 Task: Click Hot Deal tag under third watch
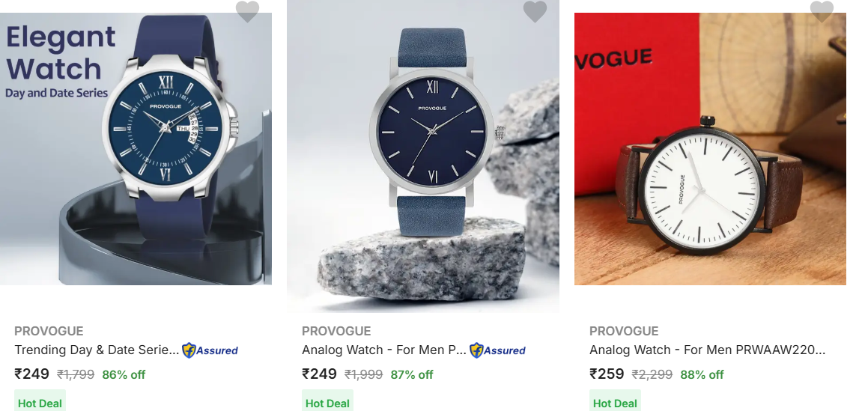pyautogui.click(x=615, y=403)
